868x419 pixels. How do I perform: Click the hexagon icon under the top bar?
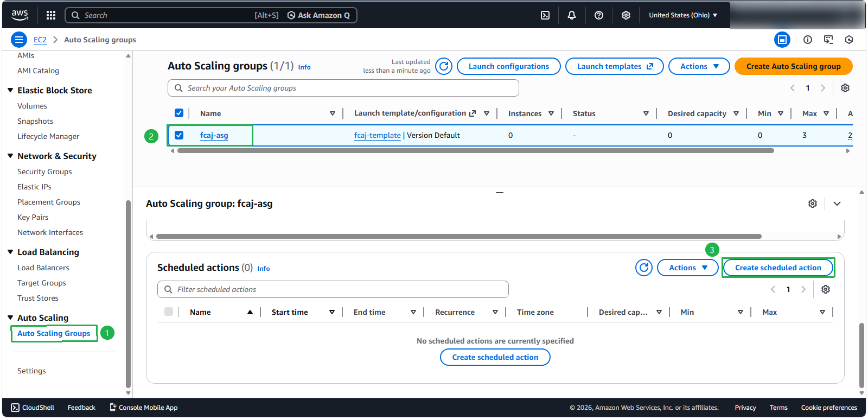click(849, 40)
